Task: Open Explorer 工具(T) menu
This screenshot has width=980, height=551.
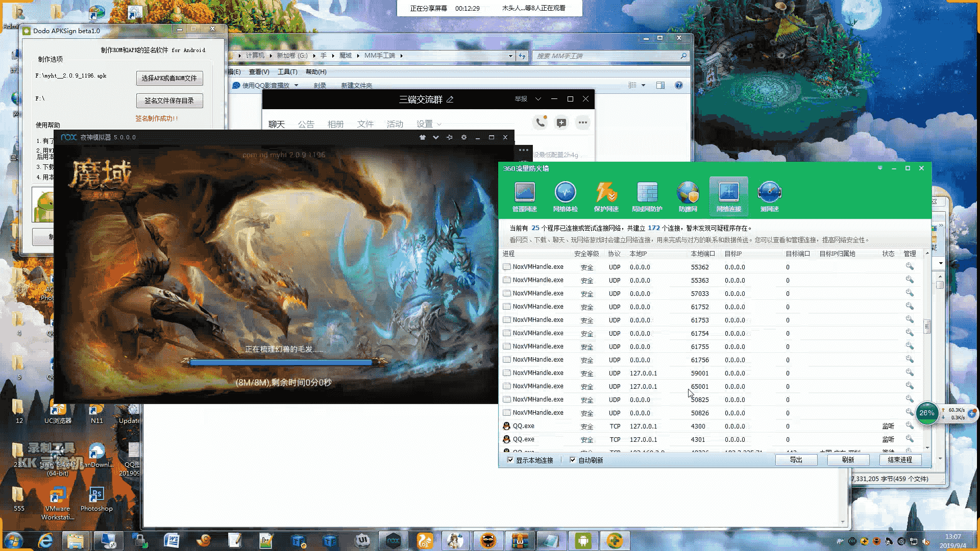Action: (287, 72)
